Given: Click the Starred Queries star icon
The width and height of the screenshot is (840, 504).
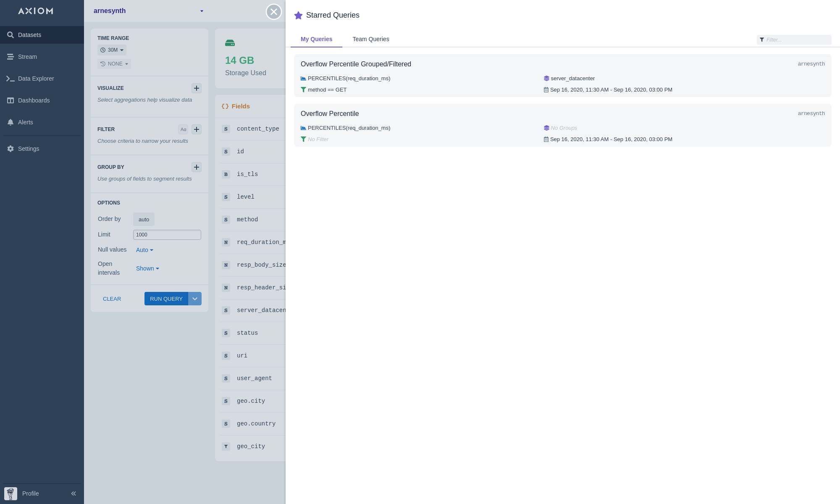Looking at the screenshot, I should pos(298,16).
